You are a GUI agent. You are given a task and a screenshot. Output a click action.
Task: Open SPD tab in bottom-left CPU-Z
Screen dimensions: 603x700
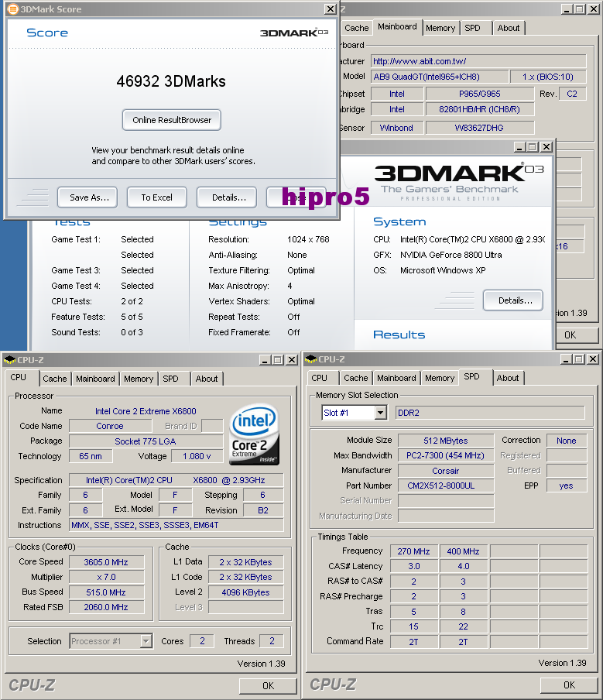point(170,379)
